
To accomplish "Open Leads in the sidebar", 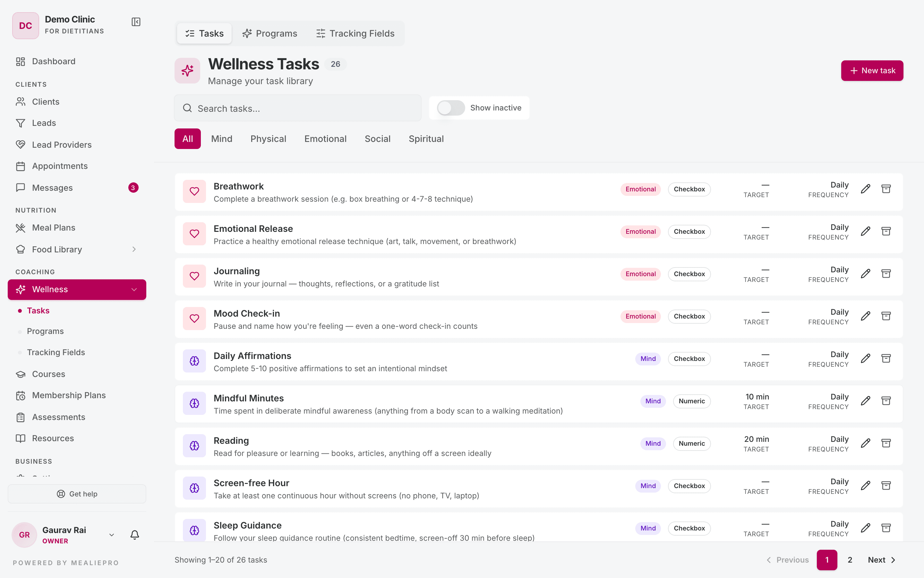I will (77, 123).
